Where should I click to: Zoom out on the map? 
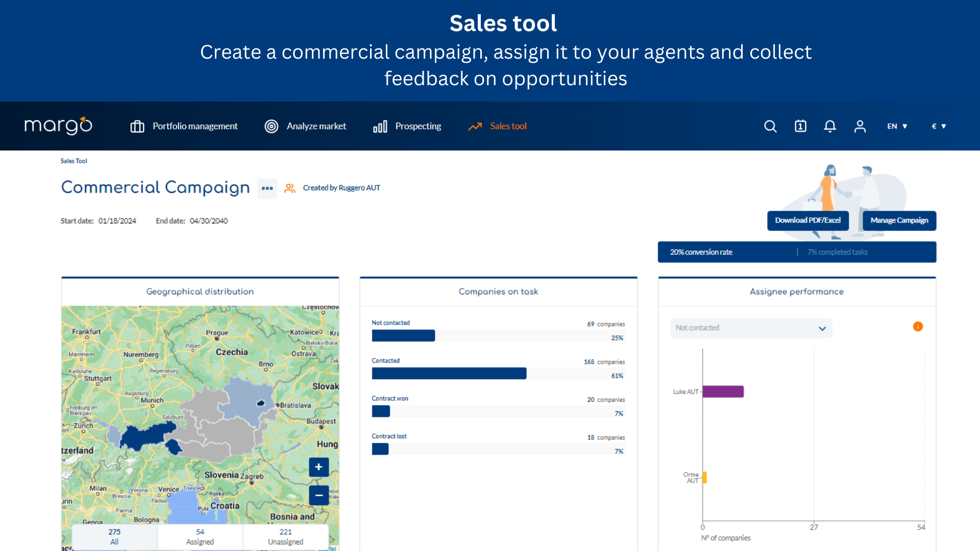[318, 495]
